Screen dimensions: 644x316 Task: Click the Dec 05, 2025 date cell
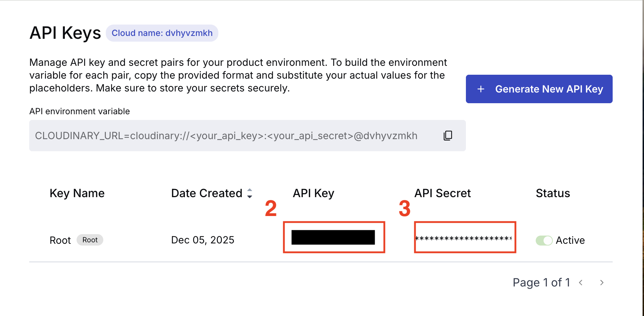[x=203, y=240]
